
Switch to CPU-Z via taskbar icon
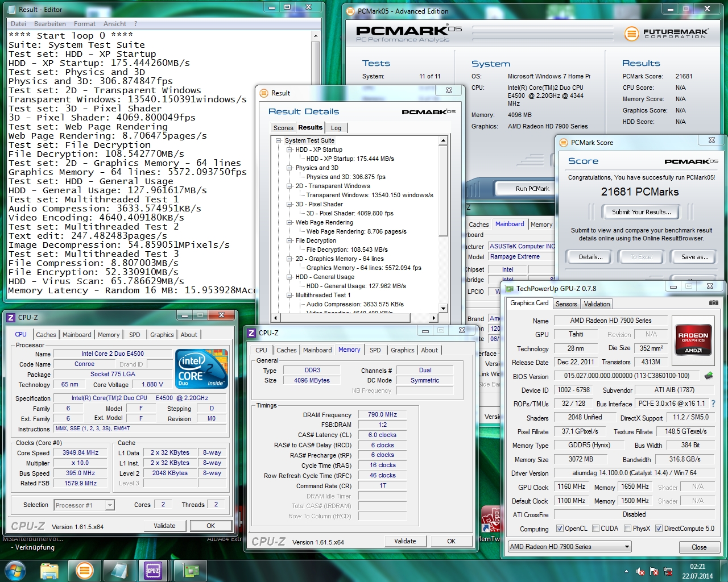click(153, 570)
